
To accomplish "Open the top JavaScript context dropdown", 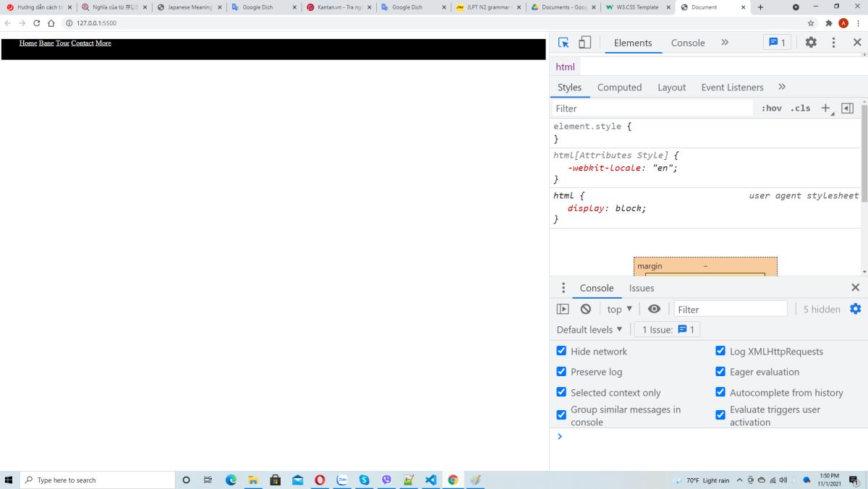I will click(620, 309).
